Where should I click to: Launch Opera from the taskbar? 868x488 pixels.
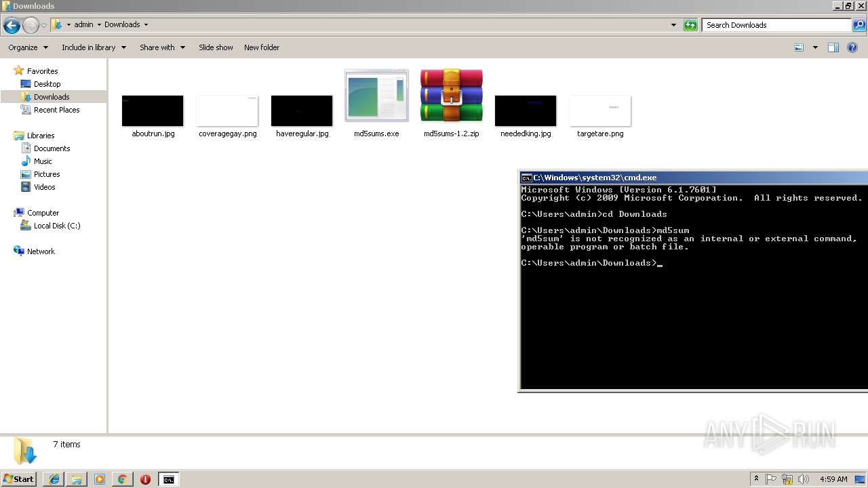(x=145, y=479)
